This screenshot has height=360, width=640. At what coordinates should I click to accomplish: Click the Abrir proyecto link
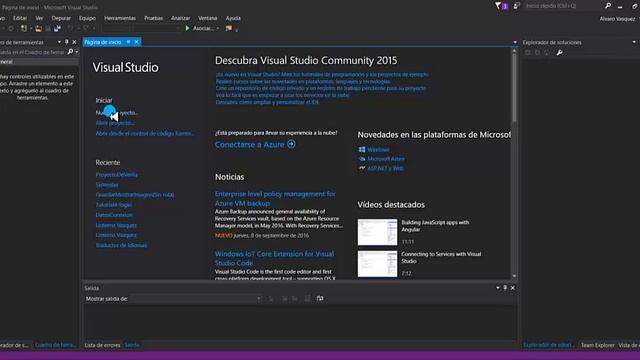click(115, 122)
